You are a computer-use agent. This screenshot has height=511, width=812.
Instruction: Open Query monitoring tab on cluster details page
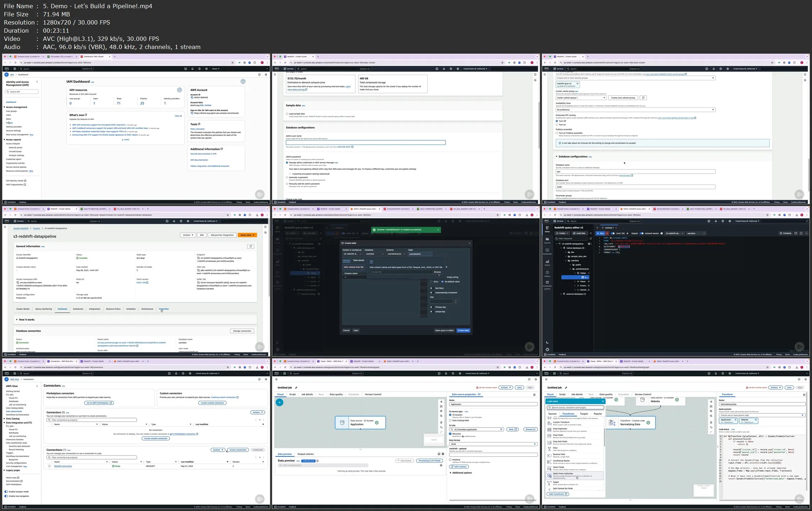(x=44, y=309)
